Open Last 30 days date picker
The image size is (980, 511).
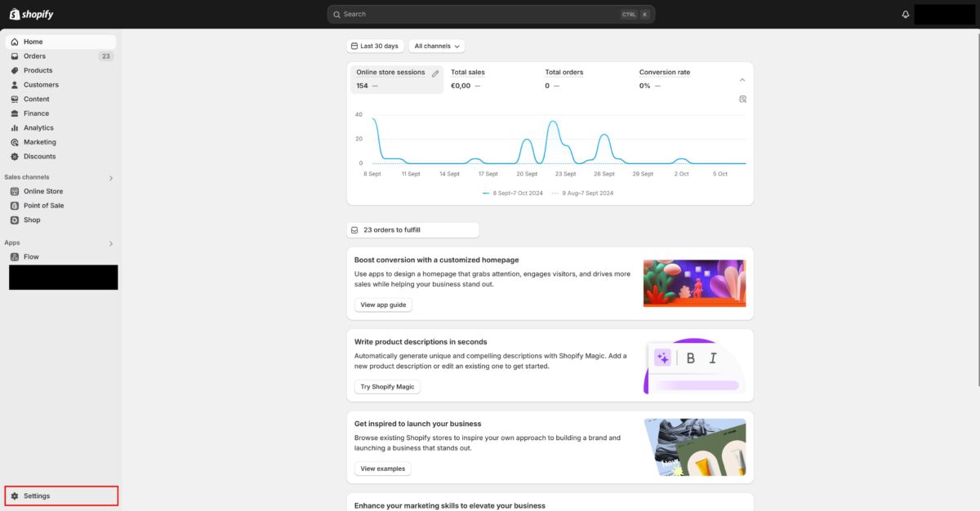(374, 47)
